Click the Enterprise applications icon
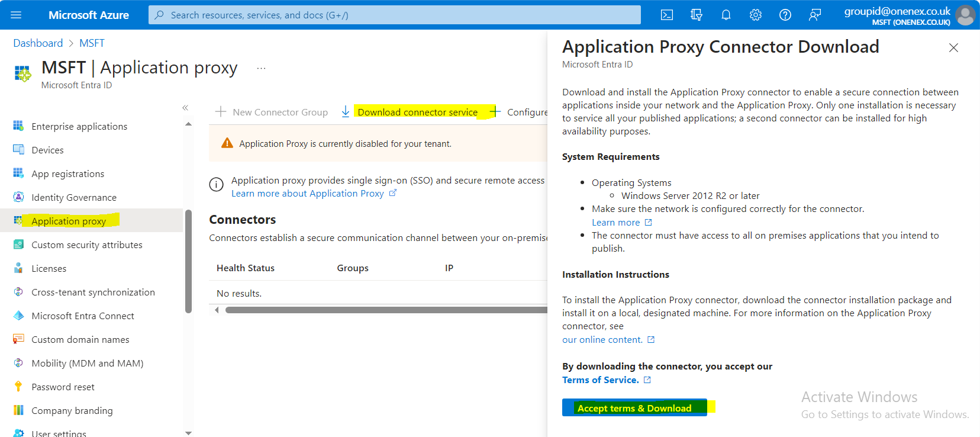This screenshot has height=437, width=980. [18, 126]
